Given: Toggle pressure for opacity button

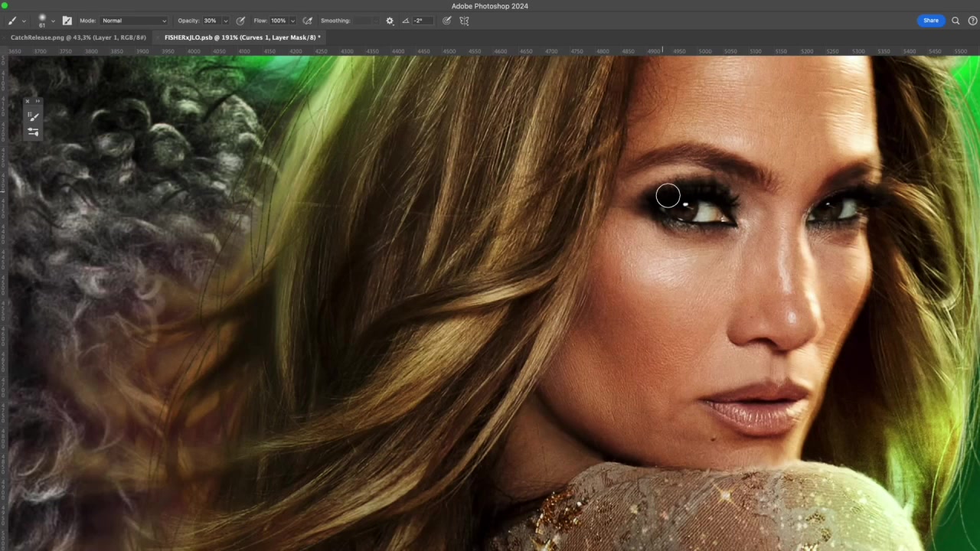Looking at the screenshot, I should pyautogui.click(x=240, y=21).
